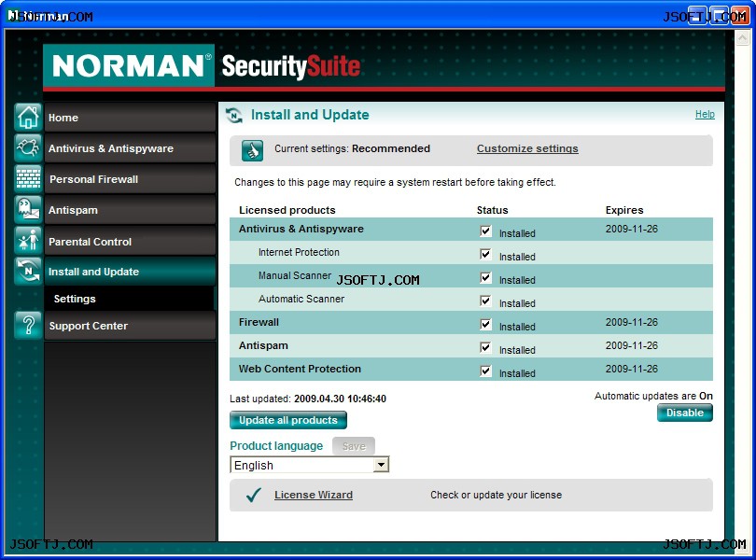Click the Antispam product name in the table
The width and height of the screenshot is (756, 560).
(263, 345)
